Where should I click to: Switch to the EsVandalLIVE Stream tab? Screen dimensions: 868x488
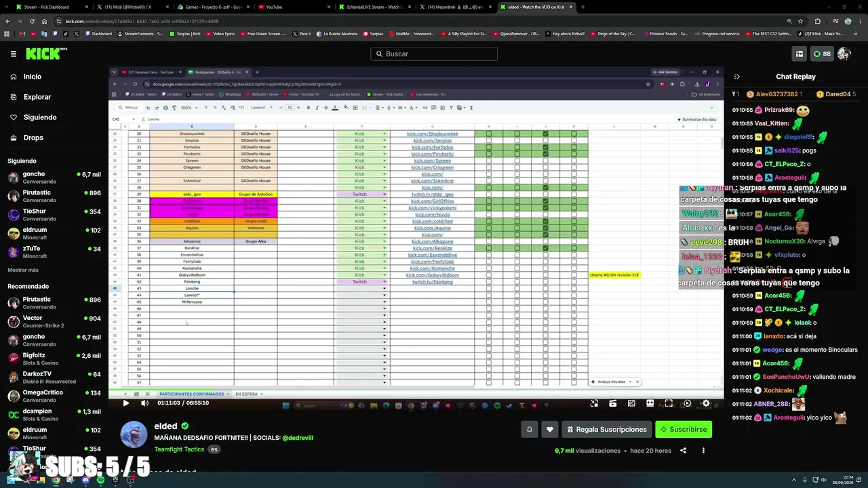(374, 7)
